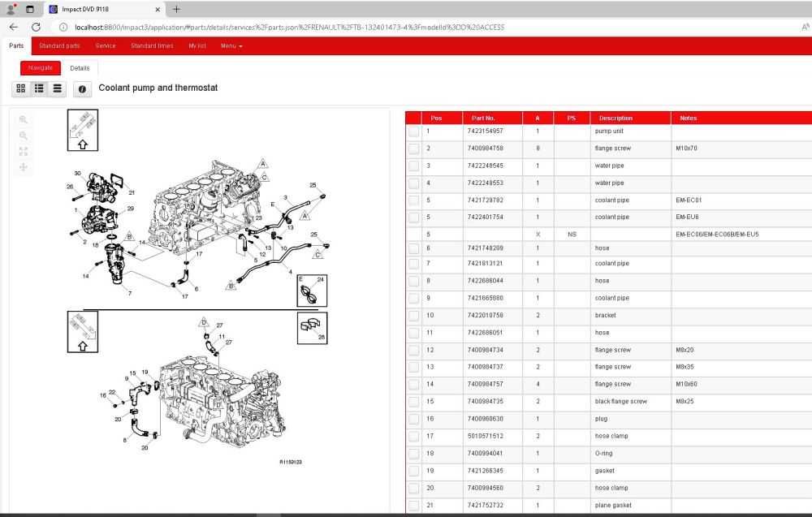This screenshot has height=517, width=812.
Task: Open the Standard parts tab
Action: pos(59,46)
